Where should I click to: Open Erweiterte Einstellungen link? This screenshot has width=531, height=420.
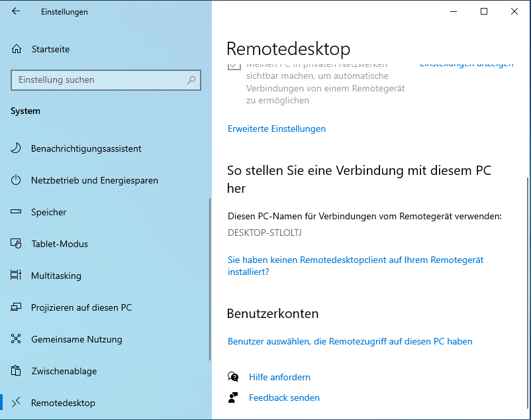[x=277, y=129]
